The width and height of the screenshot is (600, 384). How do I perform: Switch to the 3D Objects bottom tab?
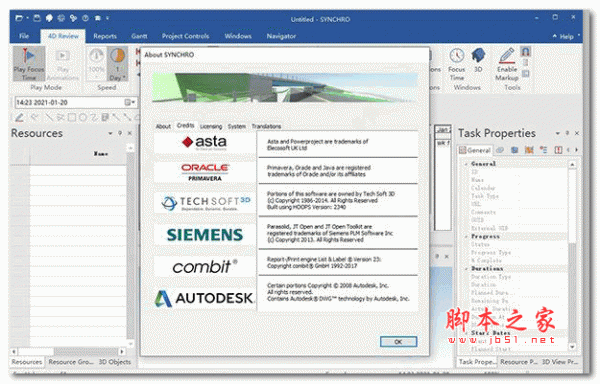(115, 362)
